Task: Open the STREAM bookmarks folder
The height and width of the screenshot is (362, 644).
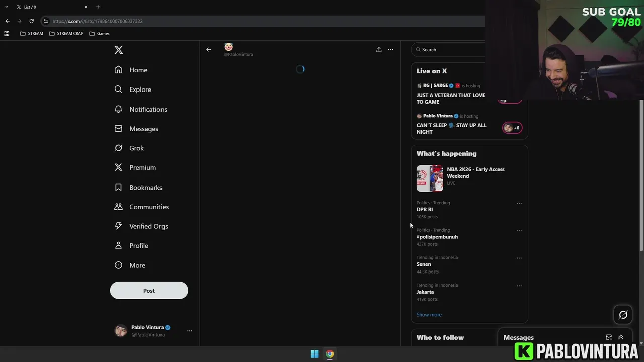Action: click(x=32, y=33)
